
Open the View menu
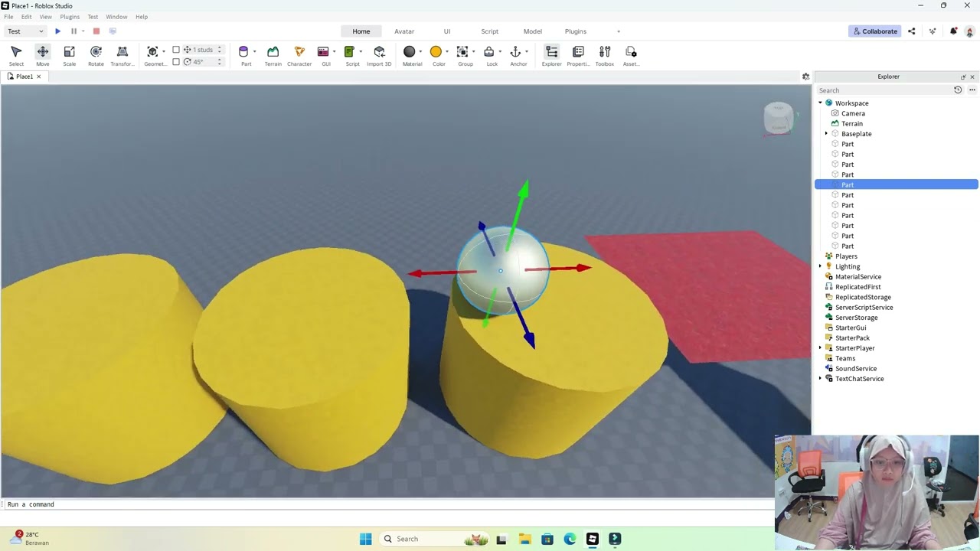pyautogui.click(x=46, y=17)
